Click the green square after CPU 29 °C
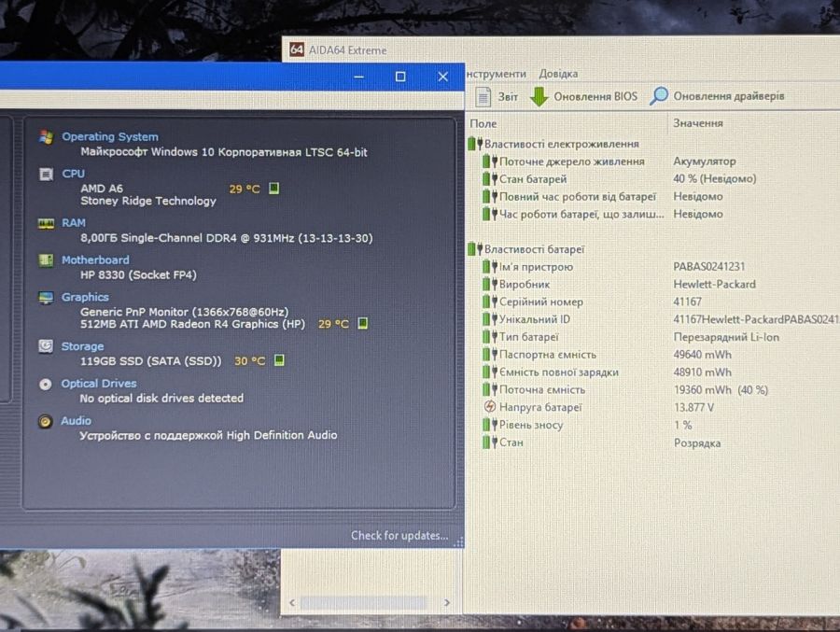 (x=273, y=189)
